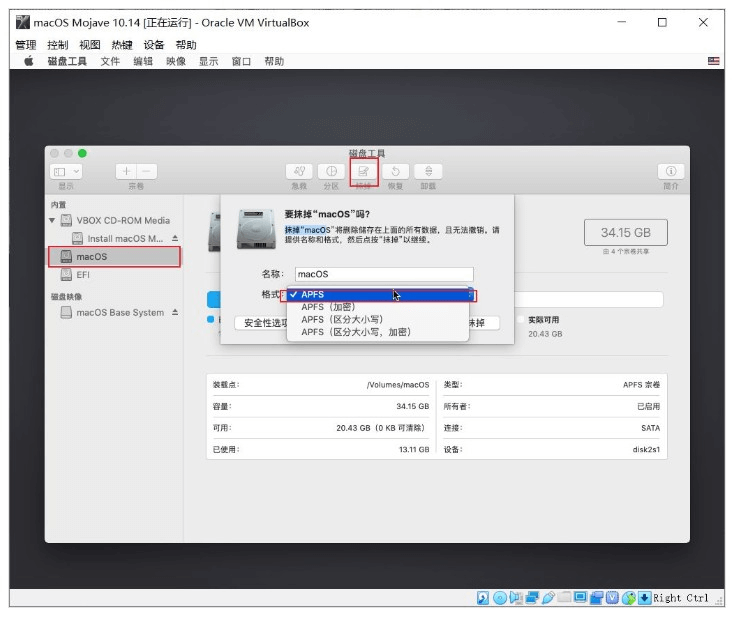
Task: Click the Restore (恢复) toolbar icon
Action: (x=395, y=171)
